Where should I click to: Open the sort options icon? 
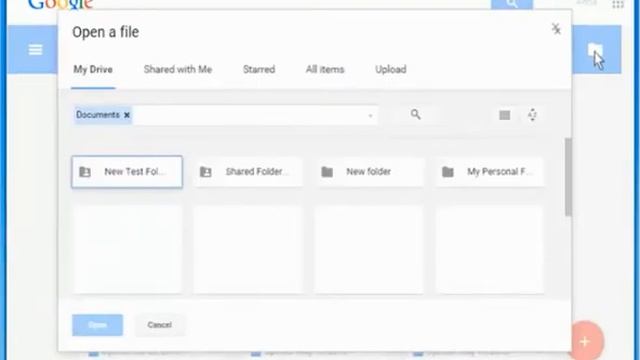[x=532, y=115]
